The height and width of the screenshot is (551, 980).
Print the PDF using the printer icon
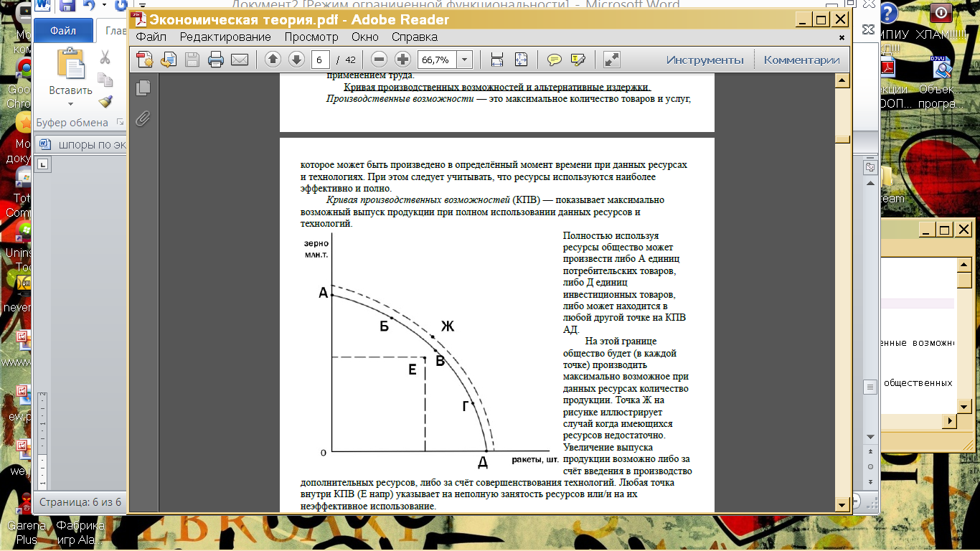coord(216,60)
